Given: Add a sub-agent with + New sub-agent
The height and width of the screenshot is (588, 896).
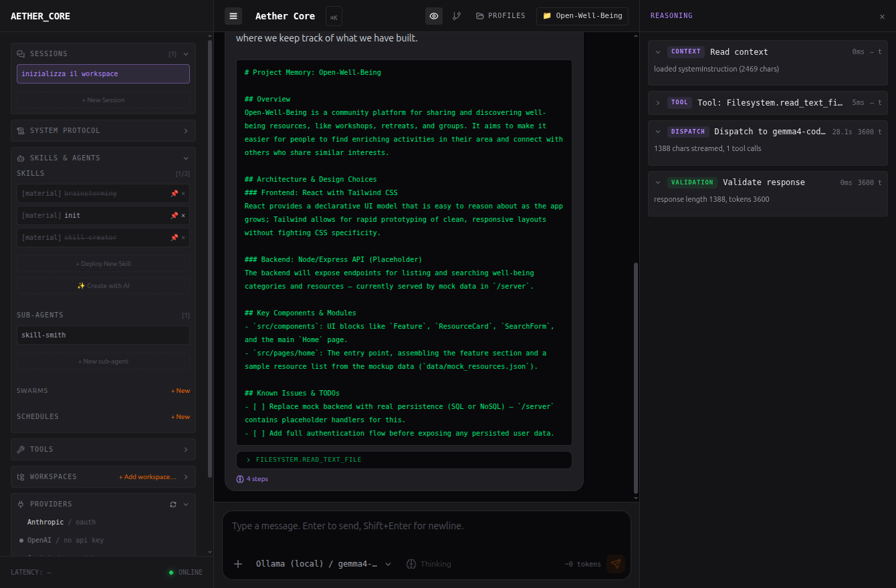Looking at the screenshot, I should (103, 361).
